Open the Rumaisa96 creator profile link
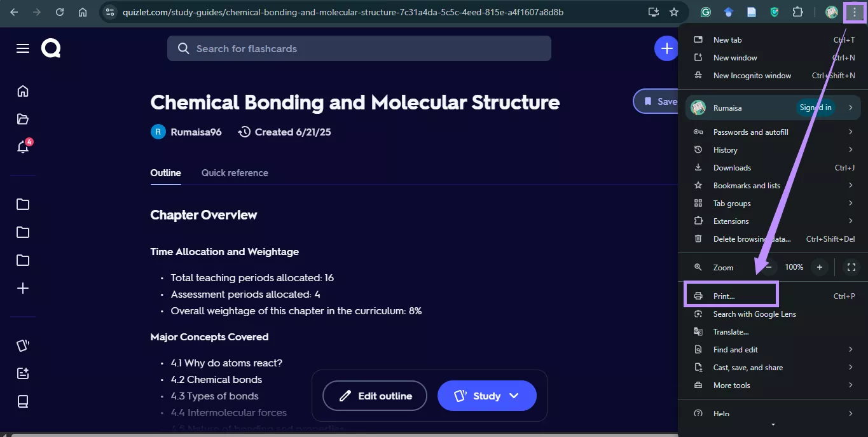The height and width of the screenshot is (437, 868). point(195,132)
